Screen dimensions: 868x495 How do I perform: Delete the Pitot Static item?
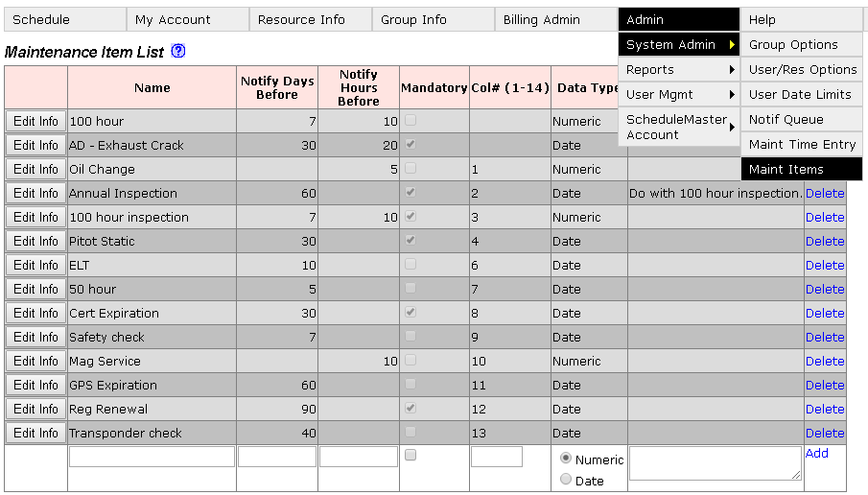click(825, 241)
